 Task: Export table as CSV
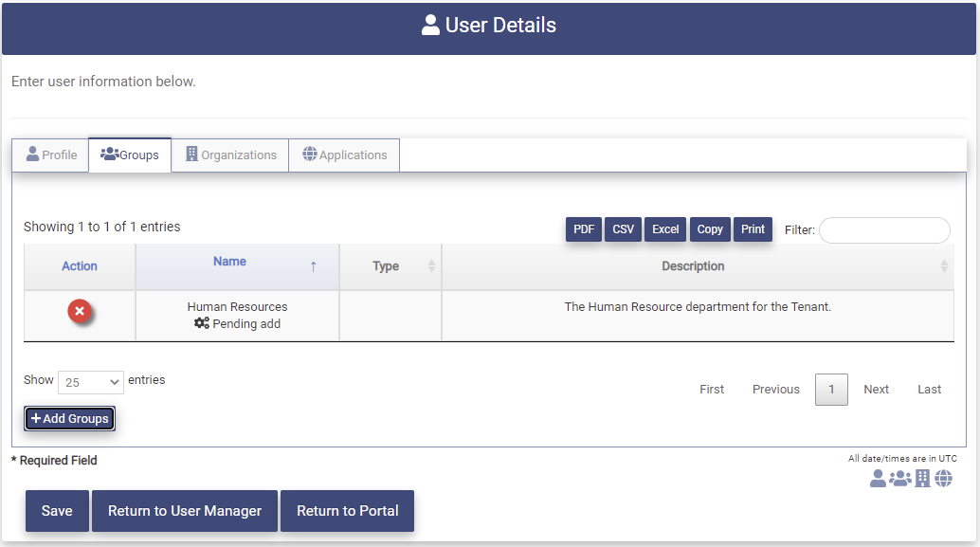(623, 229)
